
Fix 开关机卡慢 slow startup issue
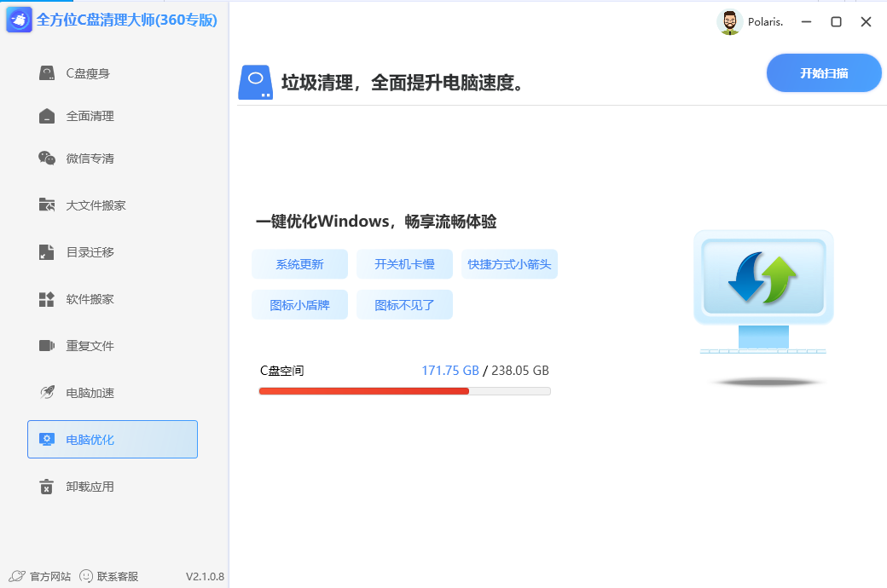(404, 264)
